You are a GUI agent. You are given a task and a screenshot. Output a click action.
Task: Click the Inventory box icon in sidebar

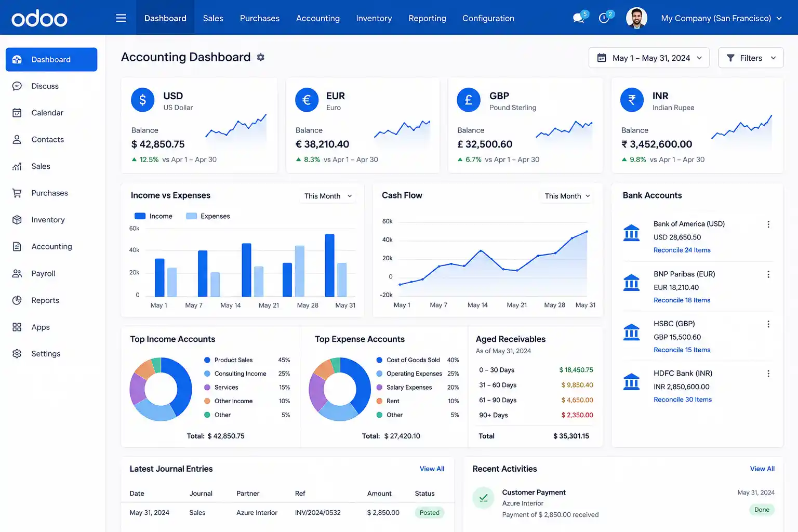pyautogui.click(x=17, y=220)
